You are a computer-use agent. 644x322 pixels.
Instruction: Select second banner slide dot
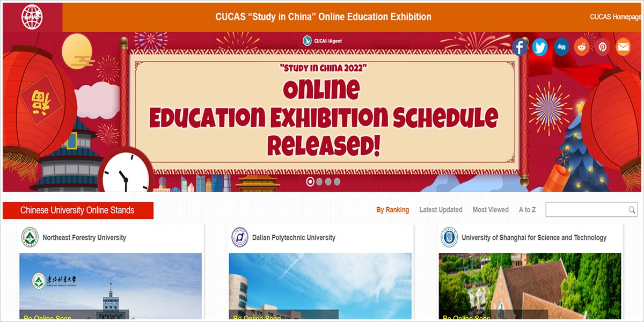[x=319, y=181]
